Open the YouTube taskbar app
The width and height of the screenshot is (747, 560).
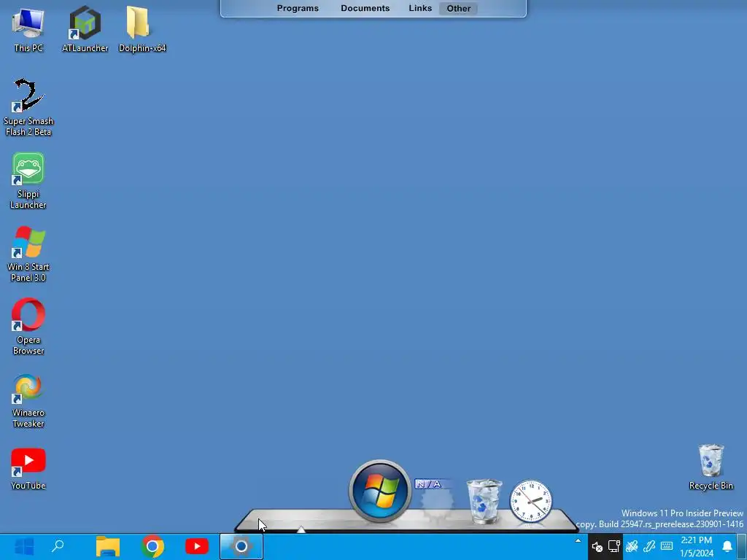tap(197, 546)
